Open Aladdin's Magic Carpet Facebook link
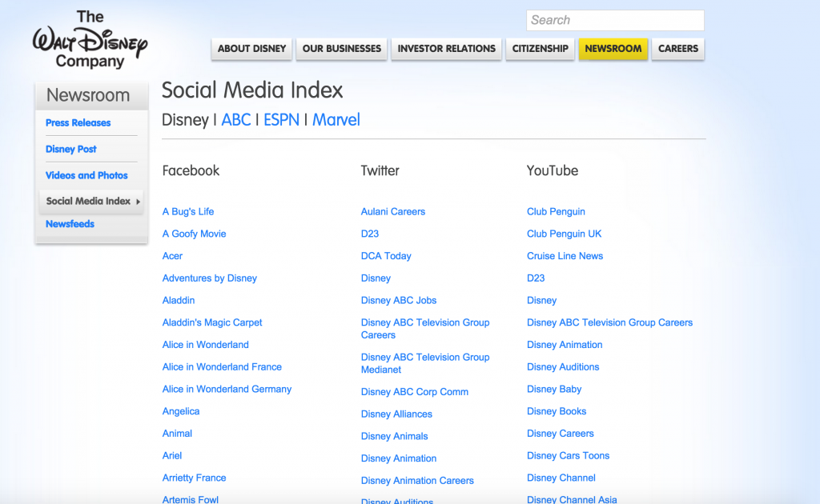This screenshot has height=504, width=820. pos(211,322)
